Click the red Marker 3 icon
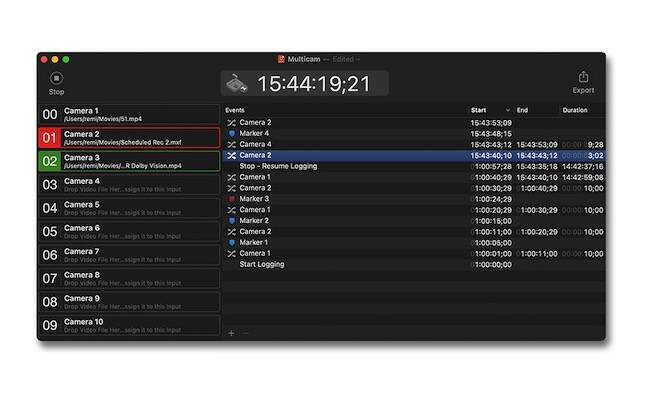 [232, 199]
